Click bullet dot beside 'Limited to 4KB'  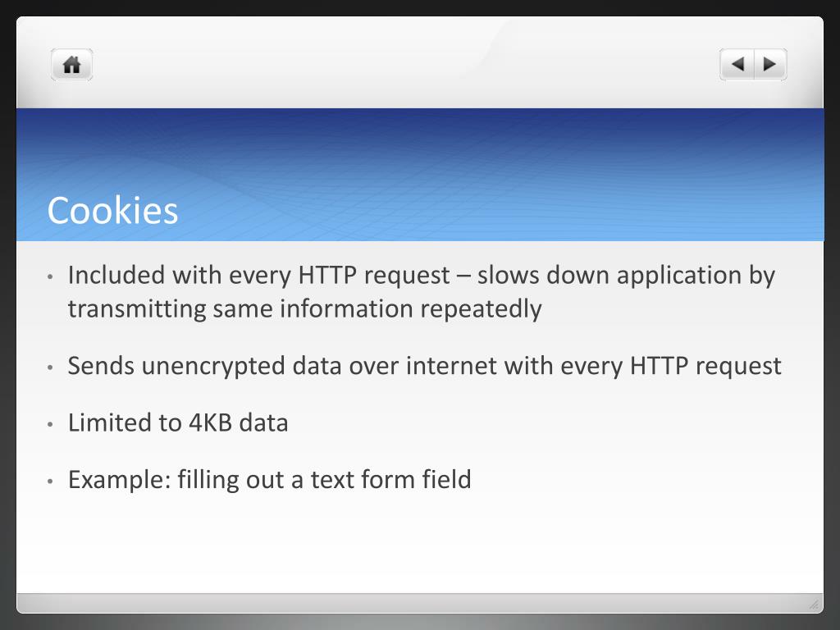(x=50, y=424)
